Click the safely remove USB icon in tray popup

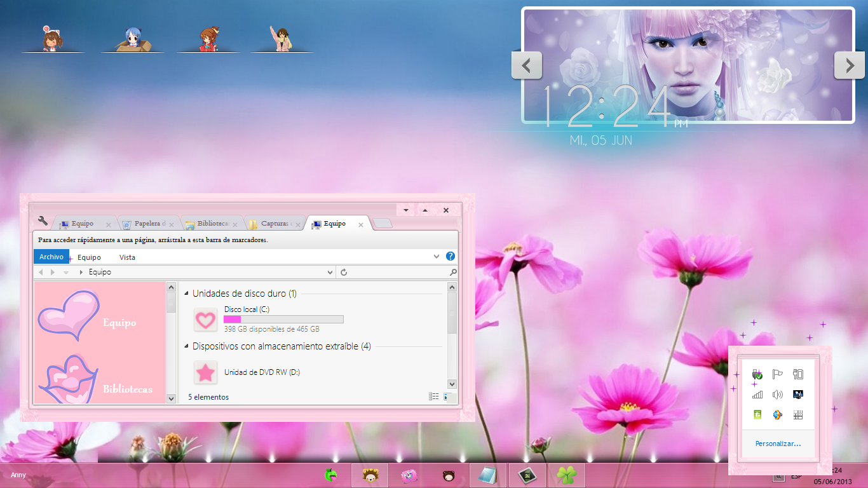click(757, 374)
